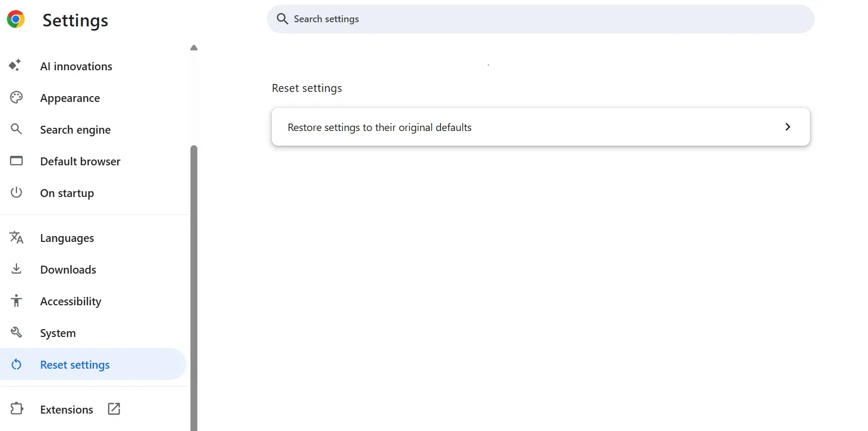Click the Default browser window icon
This screenshot has height=431, width=868.
(x=16, y=161)
